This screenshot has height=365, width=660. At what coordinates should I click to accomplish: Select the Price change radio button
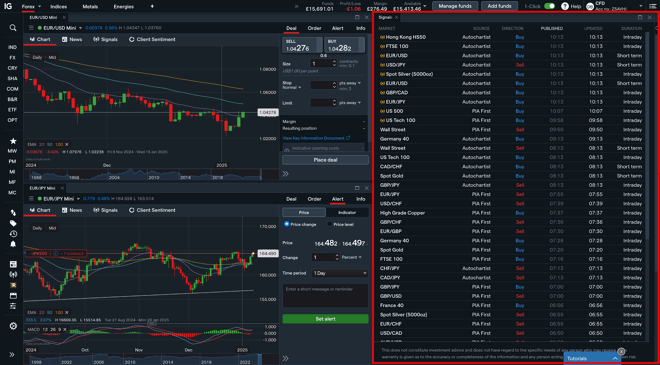pos(287,224)
